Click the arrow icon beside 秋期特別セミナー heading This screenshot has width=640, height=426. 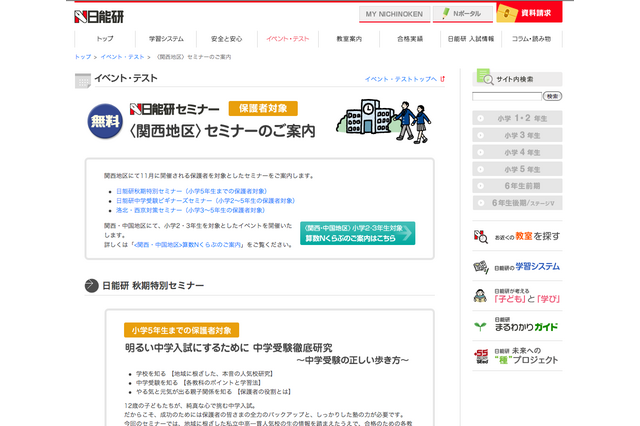[91, 286]
